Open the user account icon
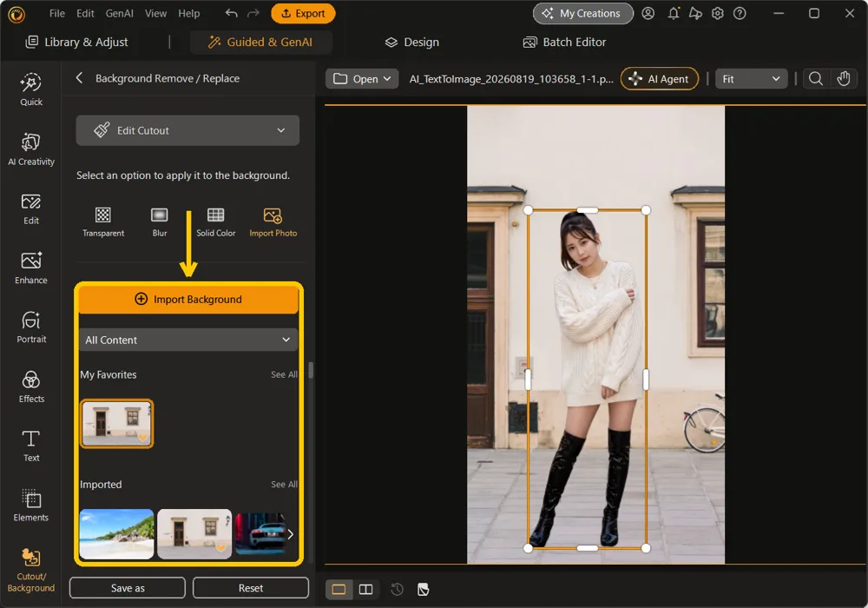The image size is (868, 608). pos(648,13)
